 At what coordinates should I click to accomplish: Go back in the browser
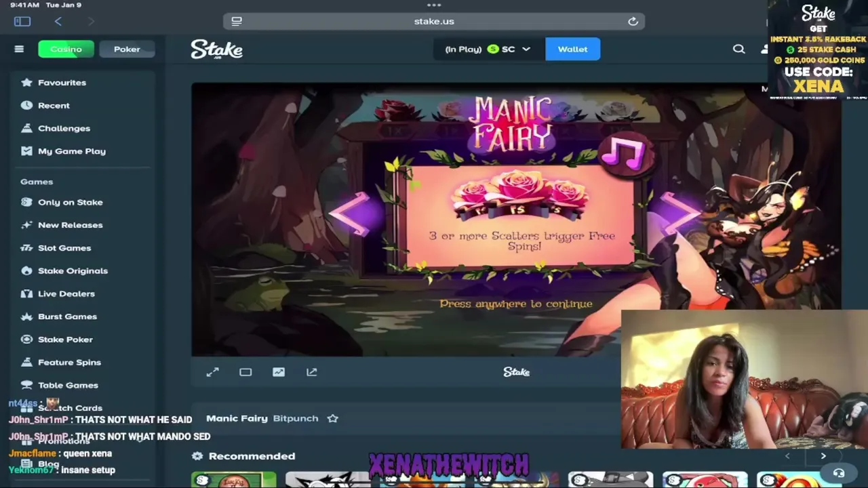click(x=58, y=21)
